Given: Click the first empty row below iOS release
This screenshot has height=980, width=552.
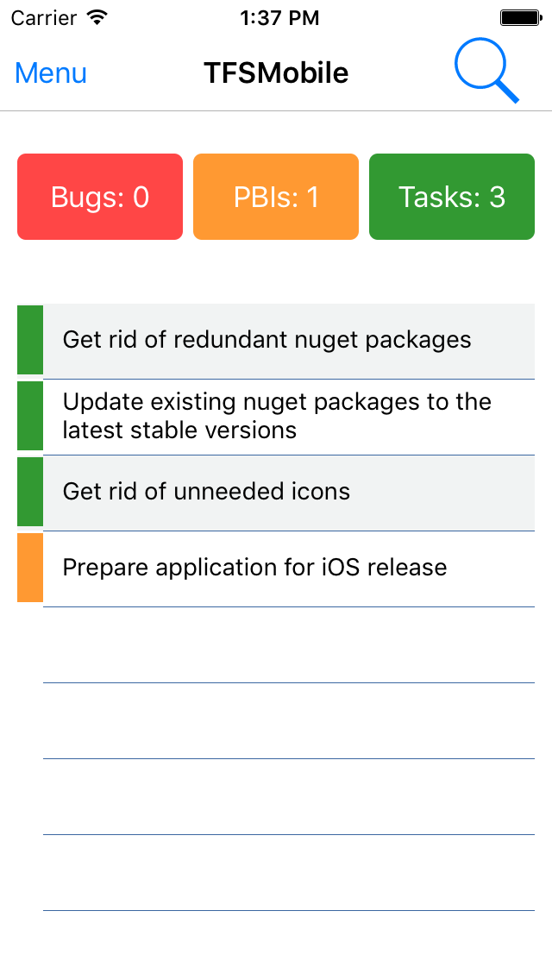Looking at the screenshot, I should pos(288,645).
